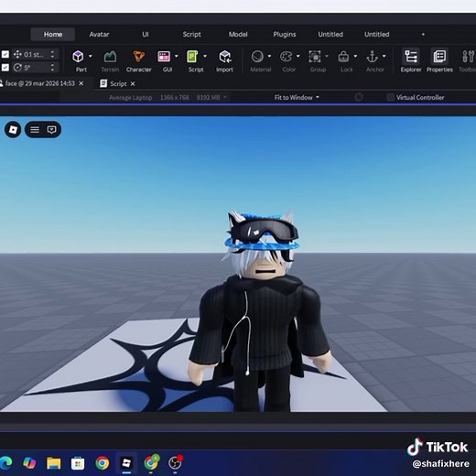The width and height of the screenshot is (476, 476).
Task: Open the Average Laptop device dropdown
Action: [168, 98]
